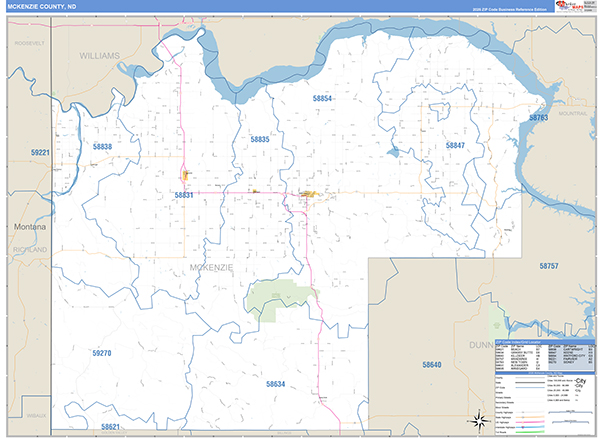Click the orange state highway legend line
600x438 pixels.
click(530, 417)
